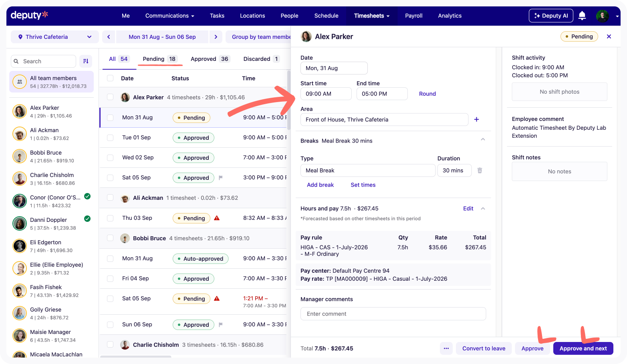627x364 pixels.
Task: Click the horizontal scrollbar under timesheet list
Action: click(135, 356)
